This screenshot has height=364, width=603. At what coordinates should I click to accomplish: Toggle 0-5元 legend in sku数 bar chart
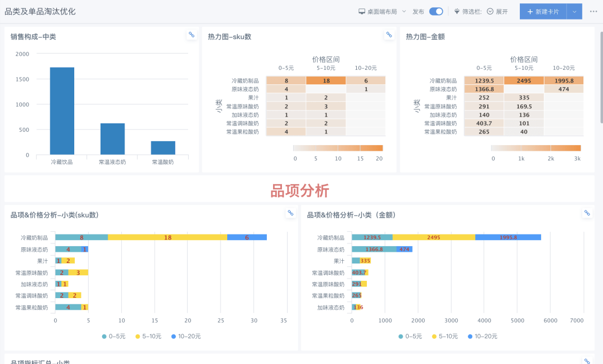click(x=116, y=337)
